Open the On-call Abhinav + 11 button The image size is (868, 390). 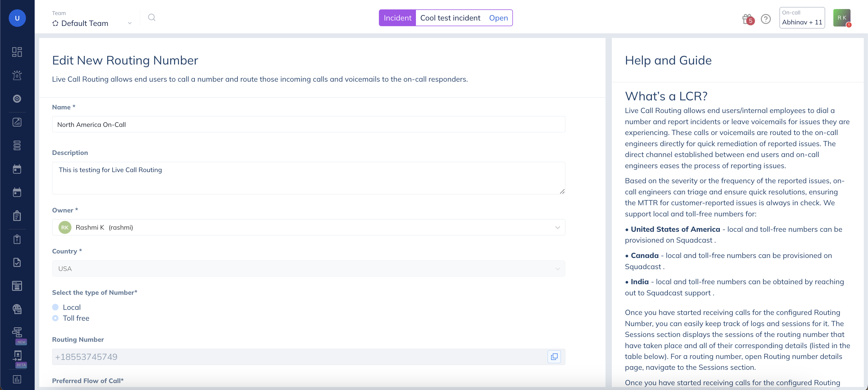click(802, 18)
